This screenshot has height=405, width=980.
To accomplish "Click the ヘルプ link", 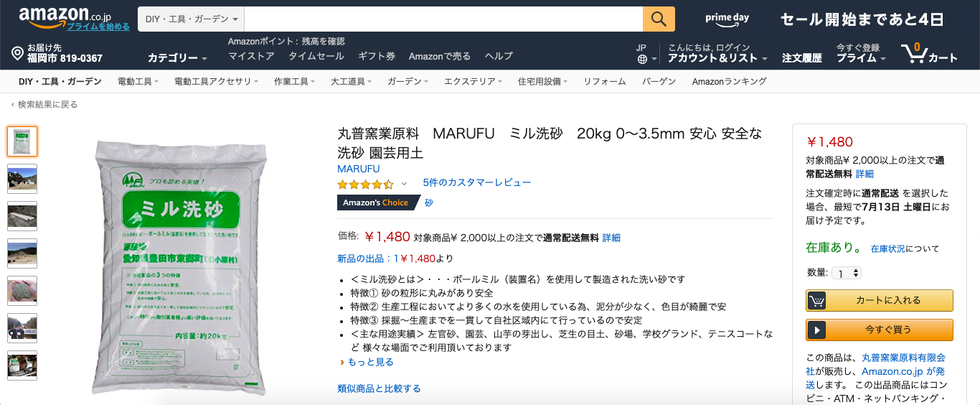I will [499, 56].
